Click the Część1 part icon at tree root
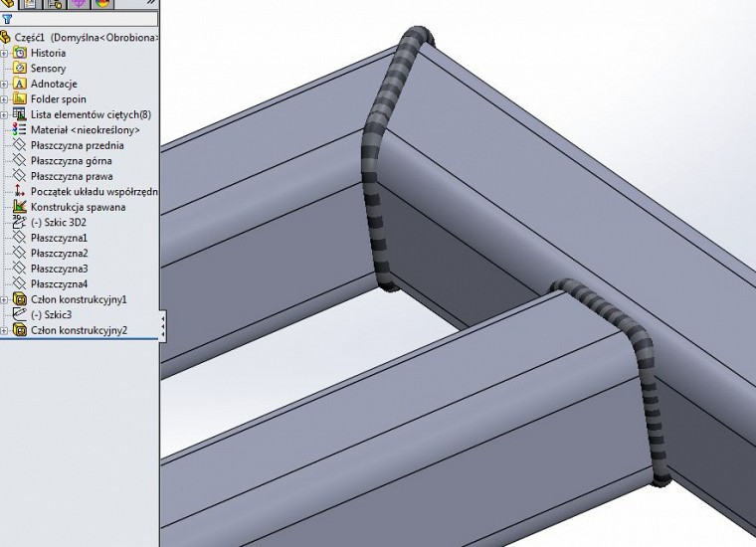756x547 pixels. point(5,37)
